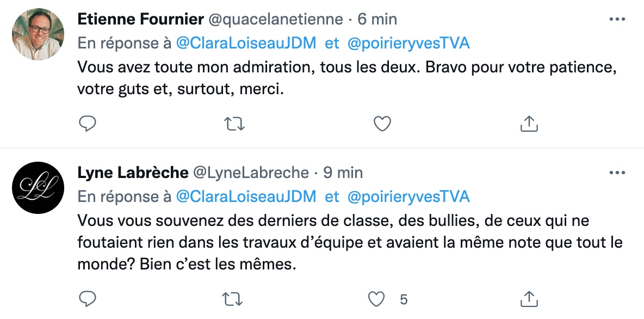This screenshot has height=319, width=644.
Task: Open Etienne Fournier's profile picture
Action: (x=38, y=34)
